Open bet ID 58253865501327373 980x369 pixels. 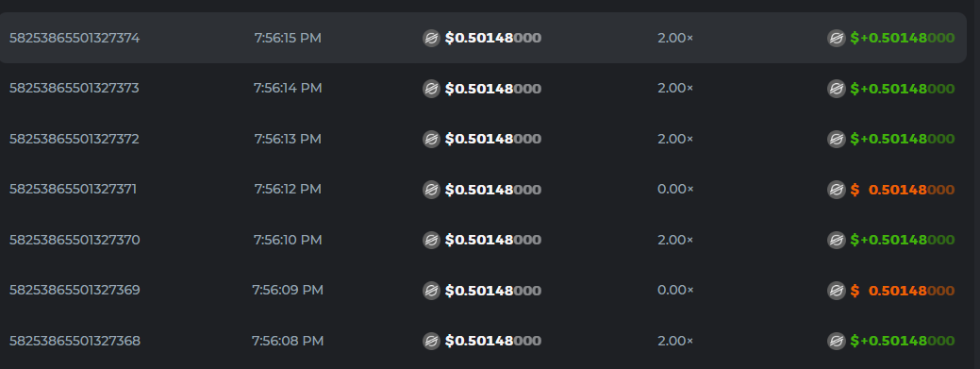coord(75,88)
